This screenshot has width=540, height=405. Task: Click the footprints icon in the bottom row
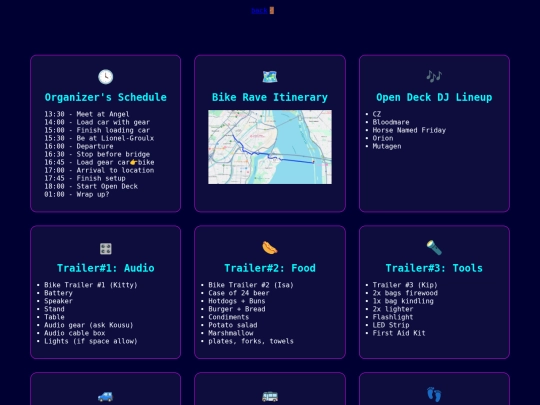pos(434,395)
